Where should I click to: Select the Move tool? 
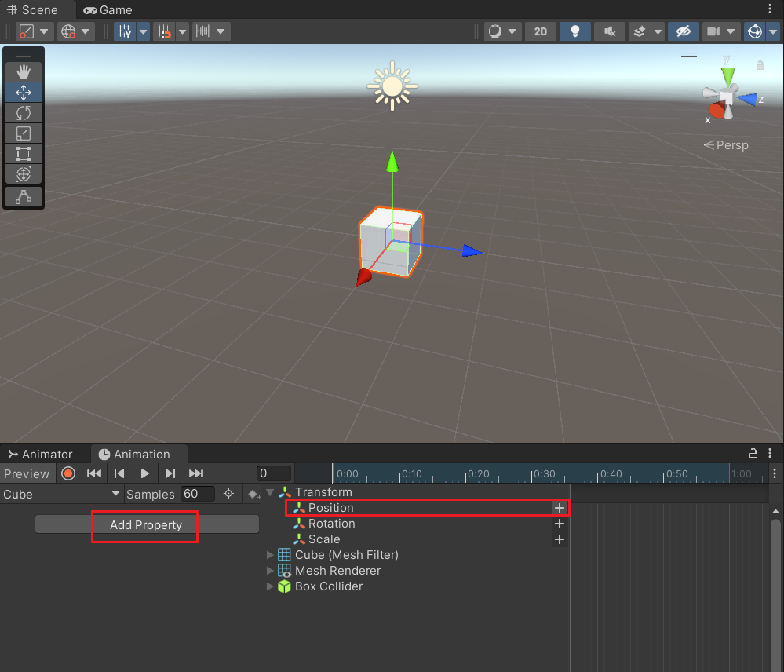point(23,93)
